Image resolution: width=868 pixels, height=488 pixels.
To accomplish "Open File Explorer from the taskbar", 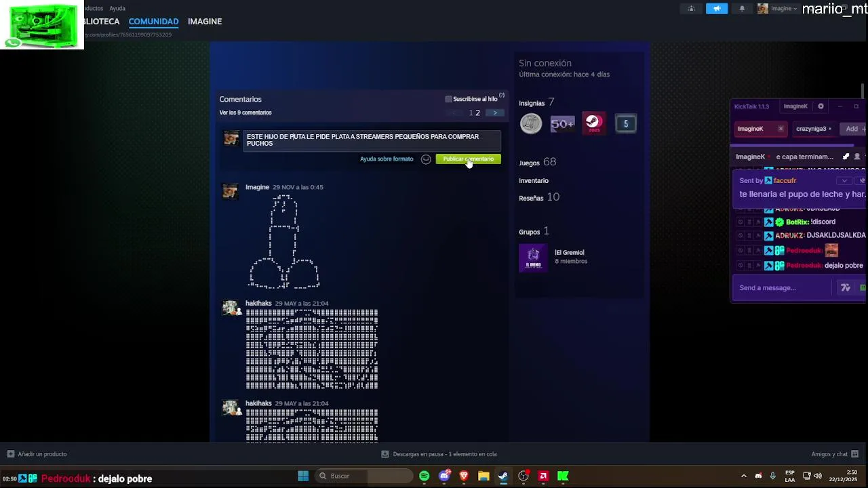I will tap(484, 476).
